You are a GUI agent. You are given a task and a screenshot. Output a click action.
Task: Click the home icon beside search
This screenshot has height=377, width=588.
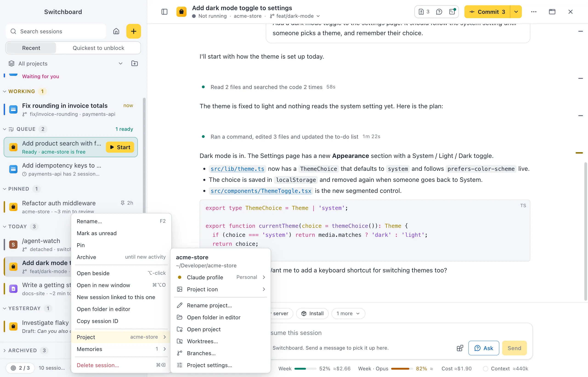point(116,31)
